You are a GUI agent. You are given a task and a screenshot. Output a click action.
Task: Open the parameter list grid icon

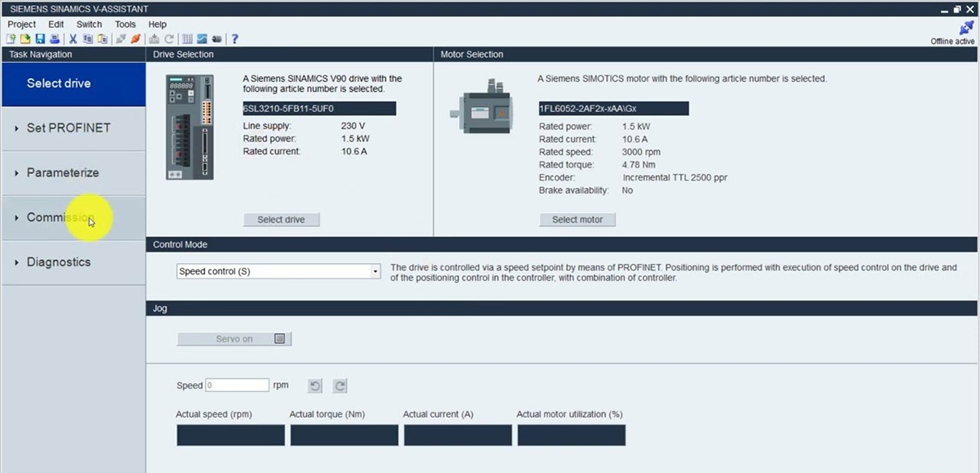pyautogui.click(x=187, y=38)
